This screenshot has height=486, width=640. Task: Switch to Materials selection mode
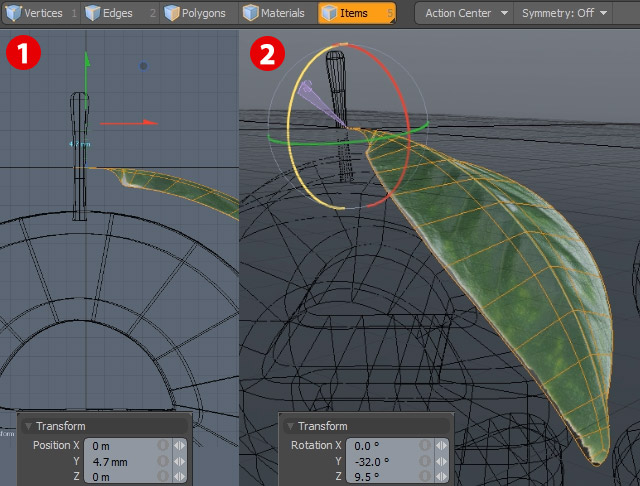[278, 13]
